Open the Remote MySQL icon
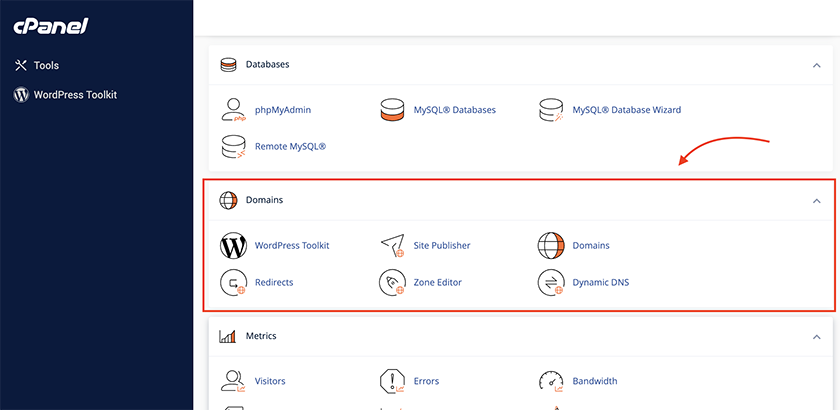 [233, 146]
